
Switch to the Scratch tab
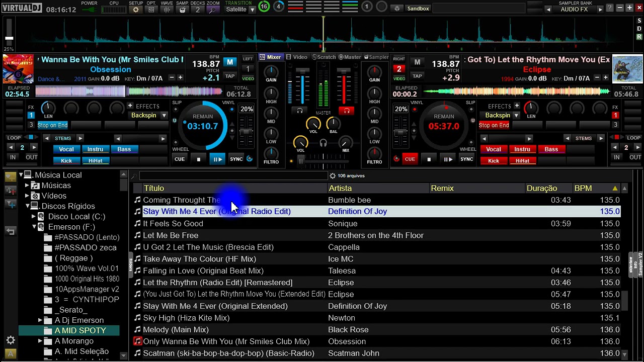(324, 57)
